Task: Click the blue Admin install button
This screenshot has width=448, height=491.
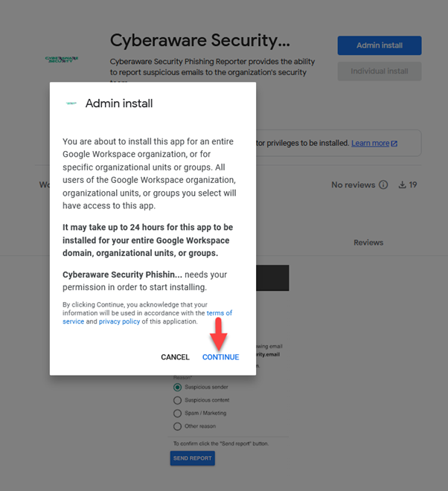Action: (x=380, y=45)
